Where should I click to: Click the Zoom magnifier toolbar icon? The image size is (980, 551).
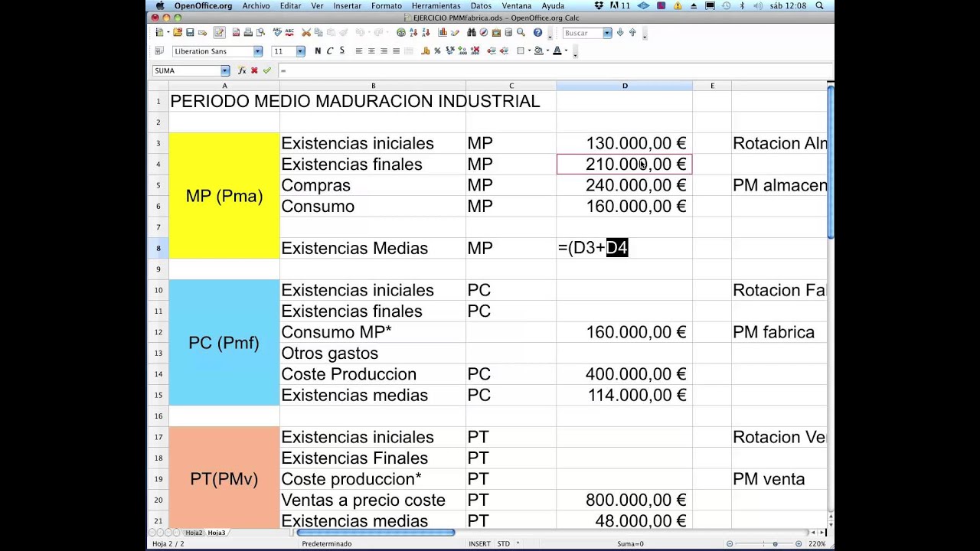(x=521, y=33)
